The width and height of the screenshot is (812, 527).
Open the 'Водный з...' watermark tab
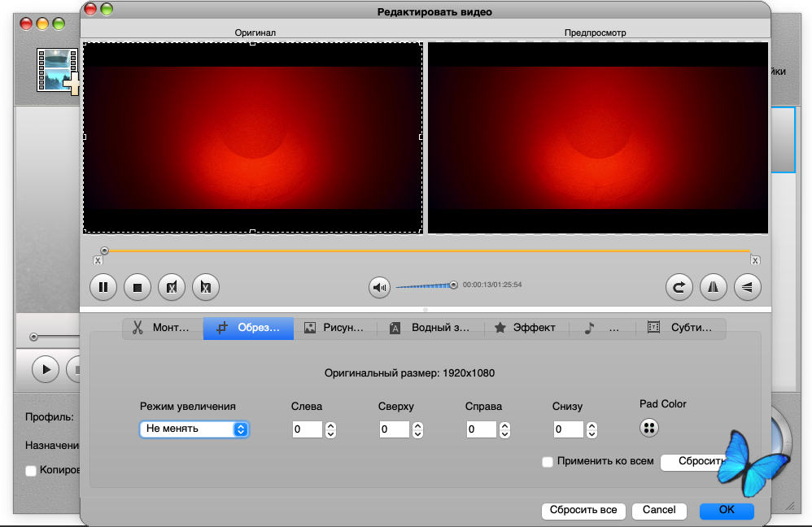[x=430, y=328]
